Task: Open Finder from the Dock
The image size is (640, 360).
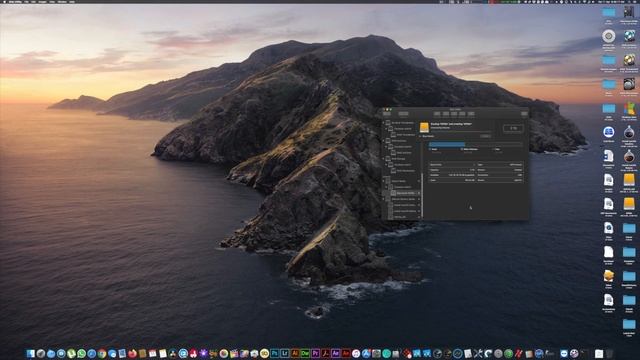Action: 31,353
